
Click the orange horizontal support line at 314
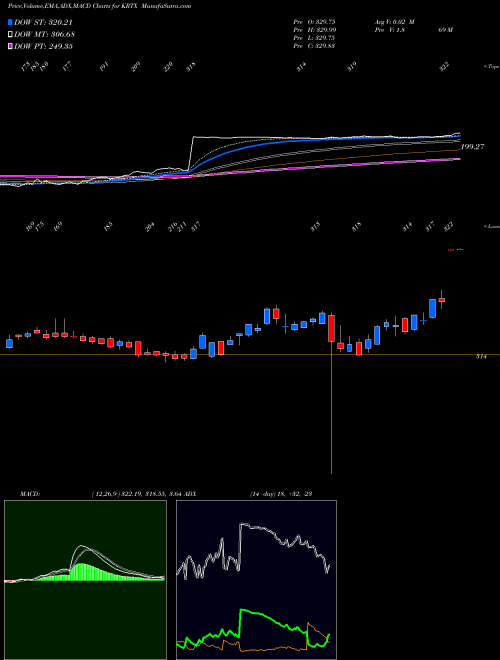click(x=250, y=355)
